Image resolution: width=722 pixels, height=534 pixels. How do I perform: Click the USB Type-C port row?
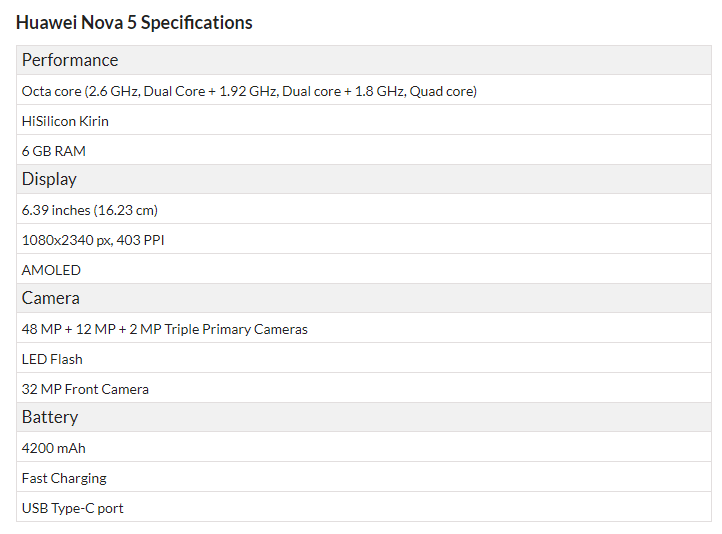[364, 507]
